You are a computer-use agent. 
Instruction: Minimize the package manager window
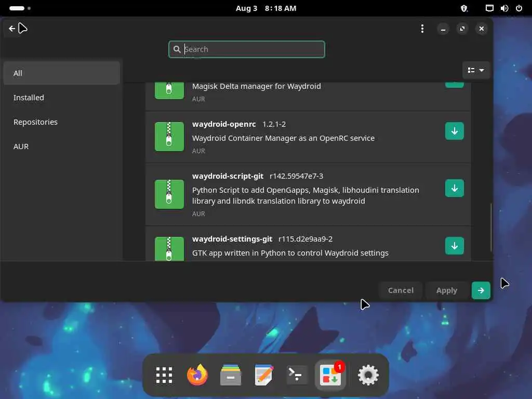[x=443, y=29]
